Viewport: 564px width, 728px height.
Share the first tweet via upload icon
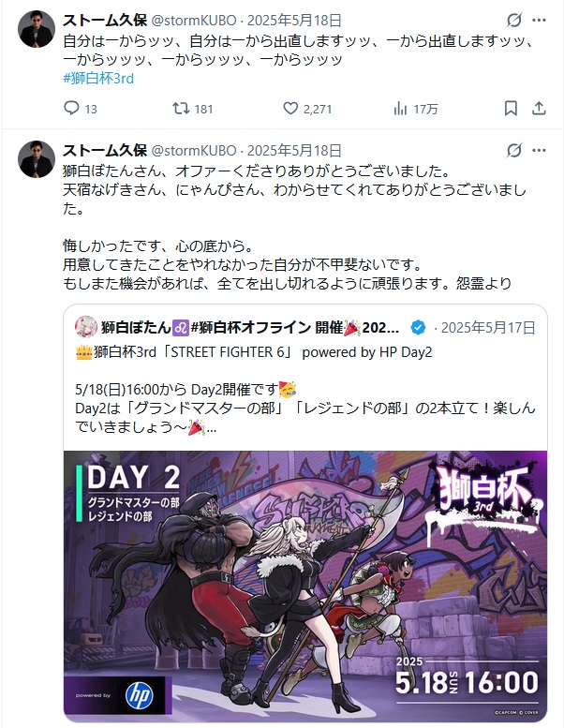[x=539, y=109]
